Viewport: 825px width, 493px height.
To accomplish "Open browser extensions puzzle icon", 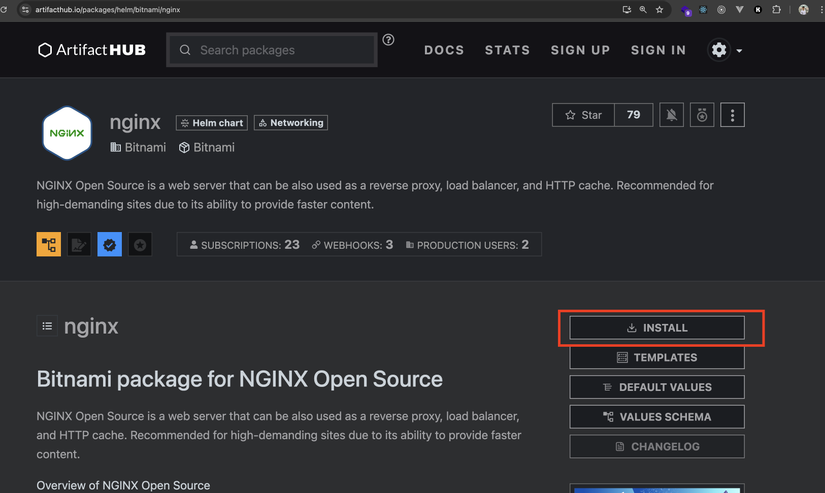I will [x=776, y=9].
